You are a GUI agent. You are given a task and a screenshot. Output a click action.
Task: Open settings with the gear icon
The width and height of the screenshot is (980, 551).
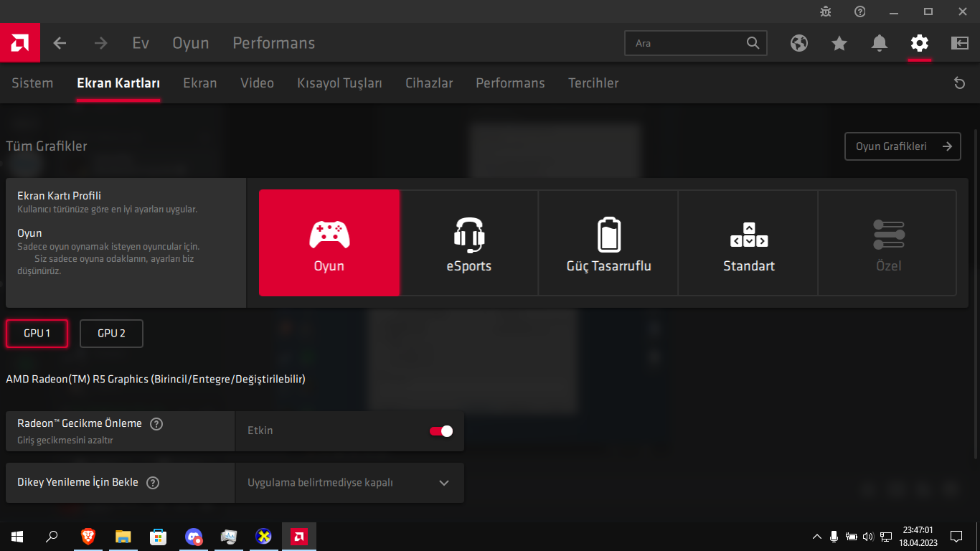click(919, 43)
